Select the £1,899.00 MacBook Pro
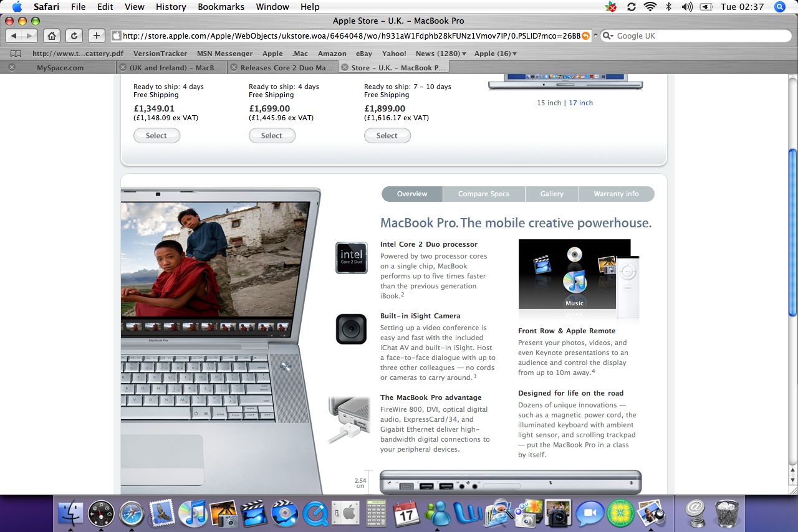Screen dimensions: 798x532 [x=387, y=135]
